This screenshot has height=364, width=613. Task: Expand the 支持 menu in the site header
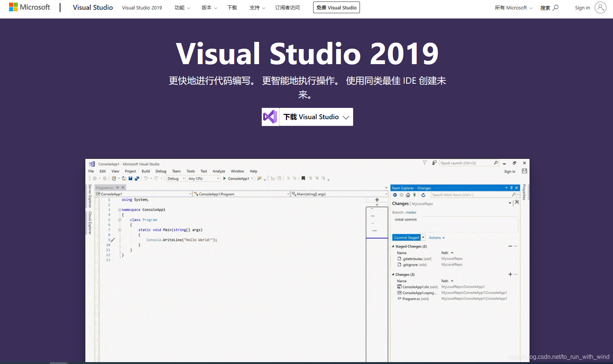click(257, 8)
